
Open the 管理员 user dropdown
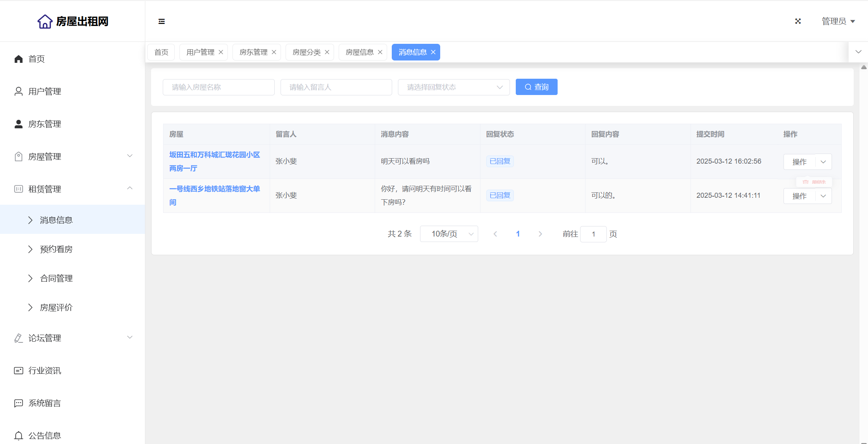pos(838,21)
